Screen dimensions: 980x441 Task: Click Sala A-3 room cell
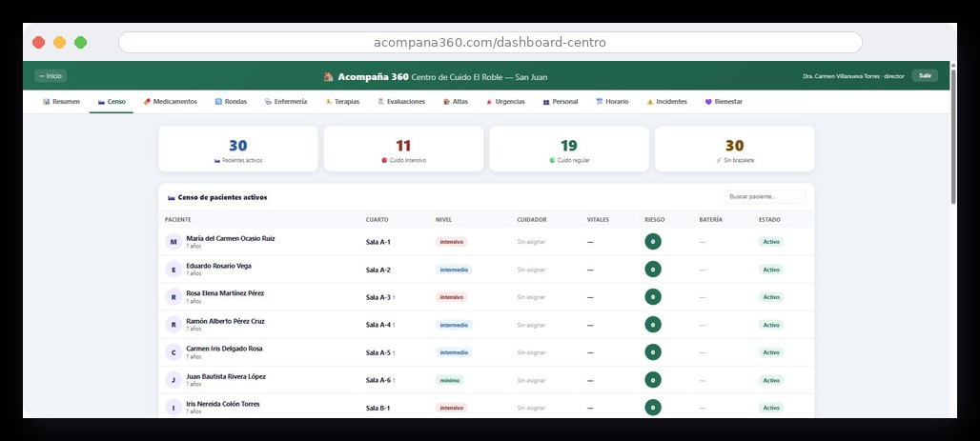[x=378, y=297]
